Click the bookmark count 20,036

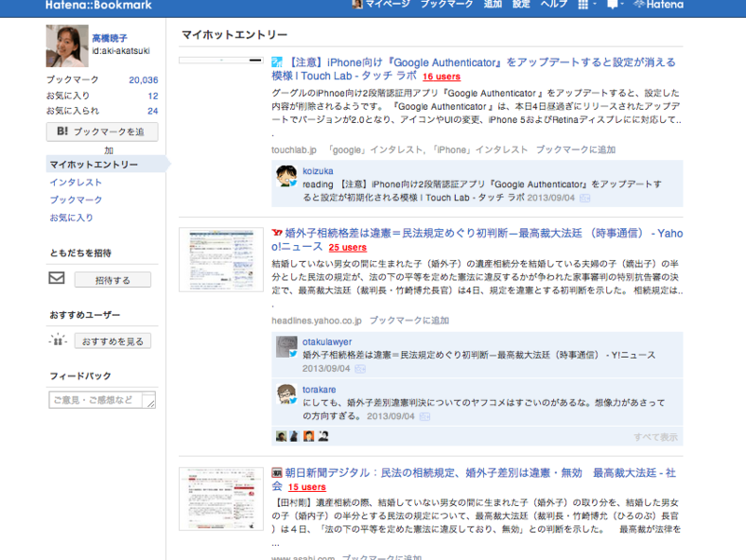[144, 80]
